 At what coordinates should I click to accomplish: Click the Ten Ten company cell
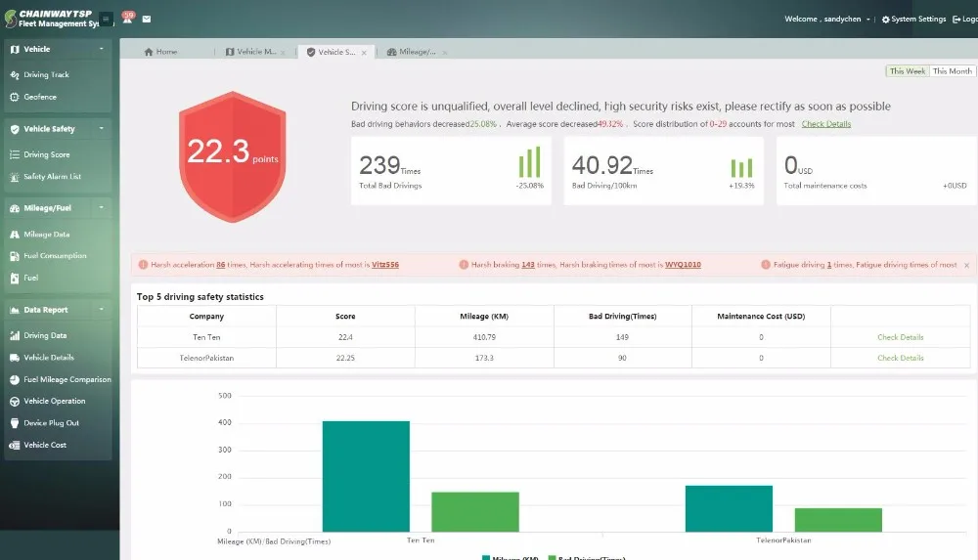click(206, 337)
